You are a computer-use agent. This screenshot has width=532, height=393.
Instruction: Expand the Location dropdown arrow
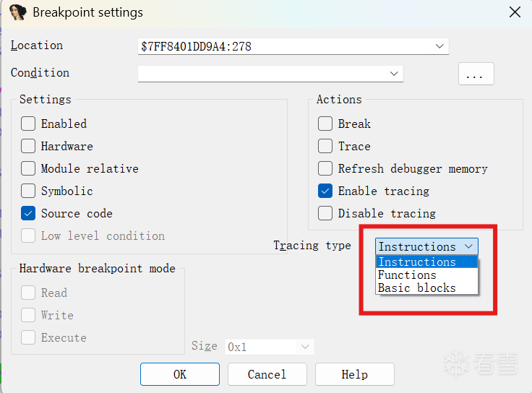coord(439,46)
